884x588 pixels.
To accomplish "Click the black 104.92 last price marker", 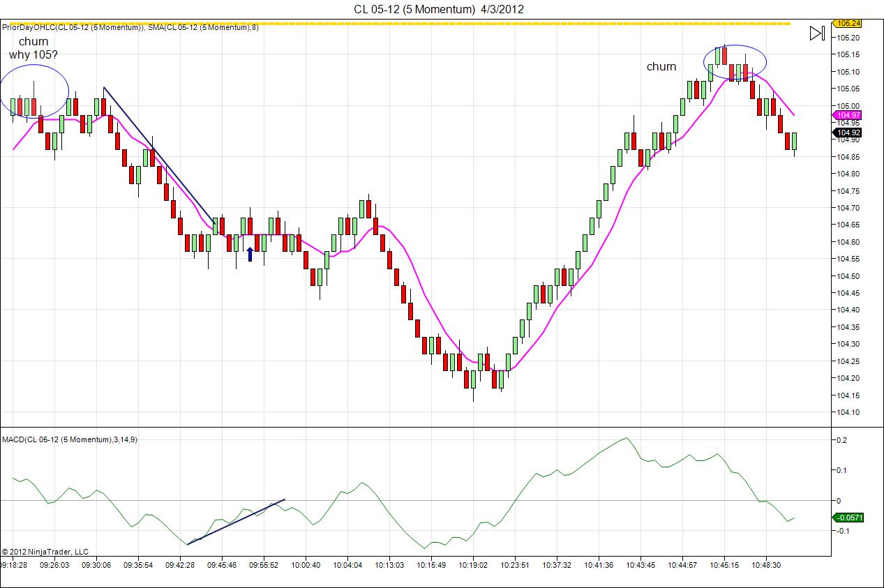I will tap(847, 133).
